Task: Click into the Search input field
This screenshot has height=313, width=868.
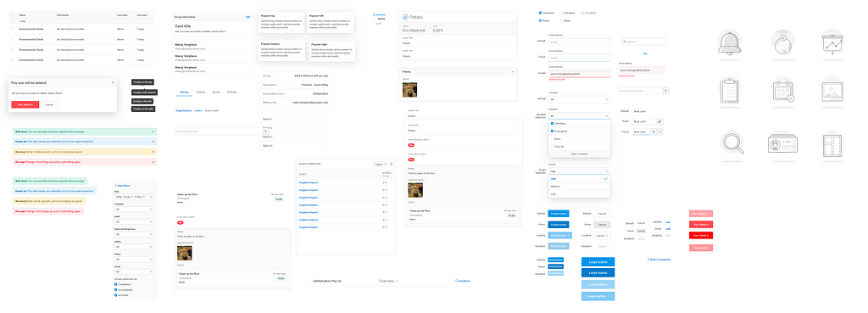Action: coord(644,42)
